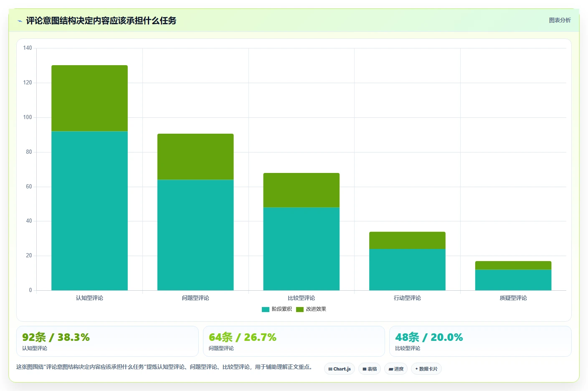The width and height of the screenshot is (588, 391).
Task: Click the y-axis value 140
Action: point(28,48)
